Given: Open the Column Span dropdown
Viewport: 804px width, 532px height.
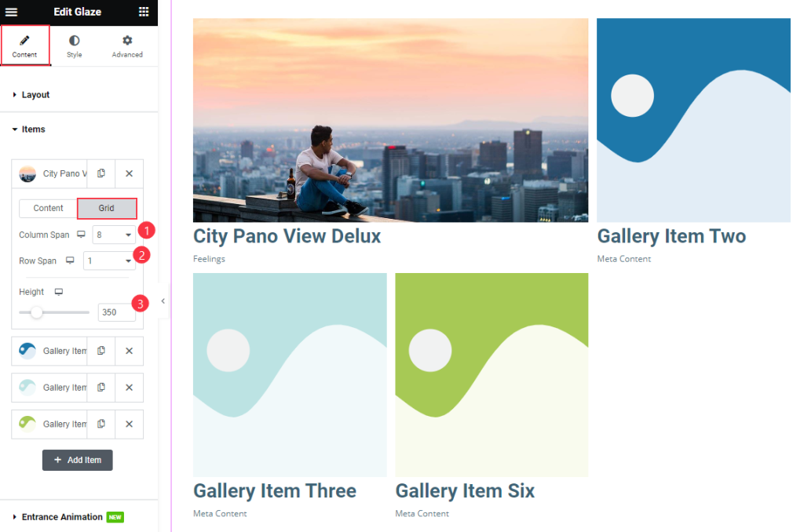Looking at the screenshot, I should coord(114,235).
